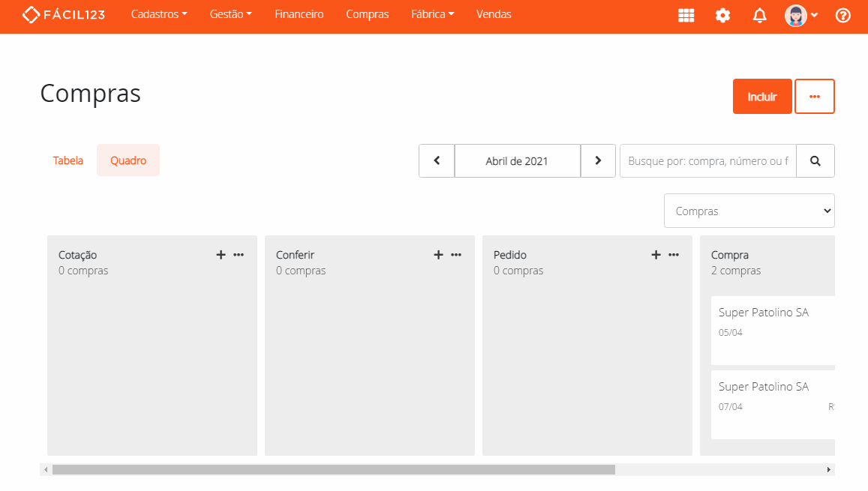Open the help question mark icon
The height and width of the screenshot is (491, 868).
pyautogui.click(x=842, y=15)
